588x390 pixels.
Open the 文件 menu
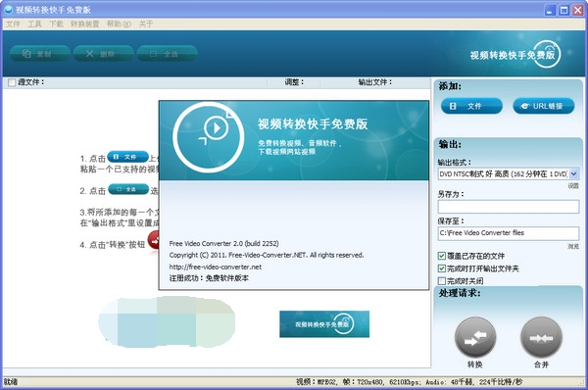coord(13,24)
